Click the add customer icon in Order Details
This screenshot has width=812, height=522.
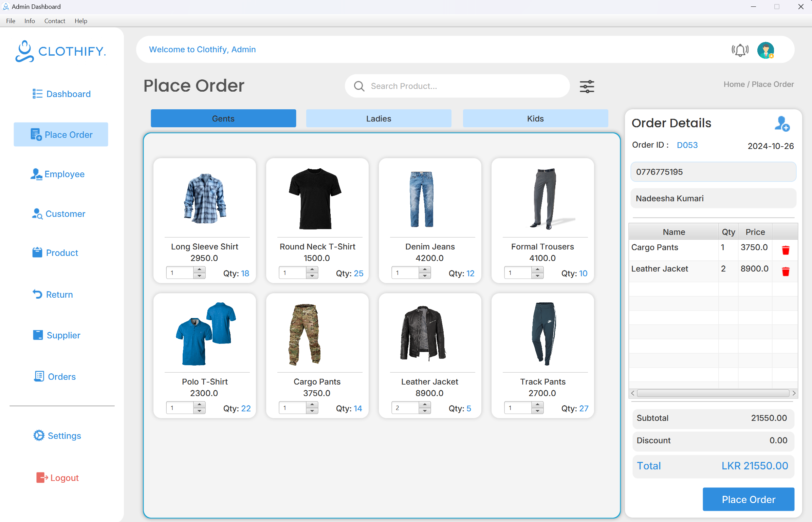[x=782, y=124]
